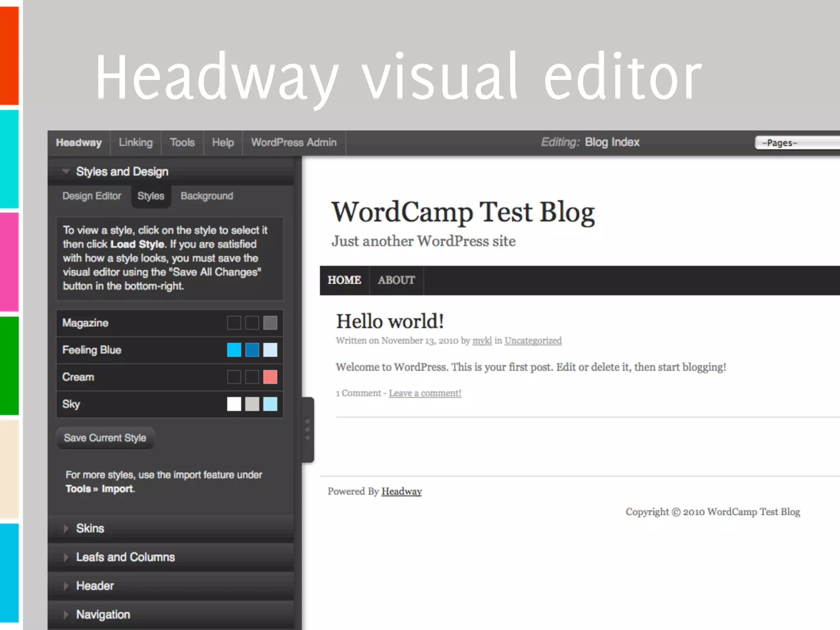Switch to the Design Editor tab
This screenshot has width=840, height=630.
click(92, 196)
